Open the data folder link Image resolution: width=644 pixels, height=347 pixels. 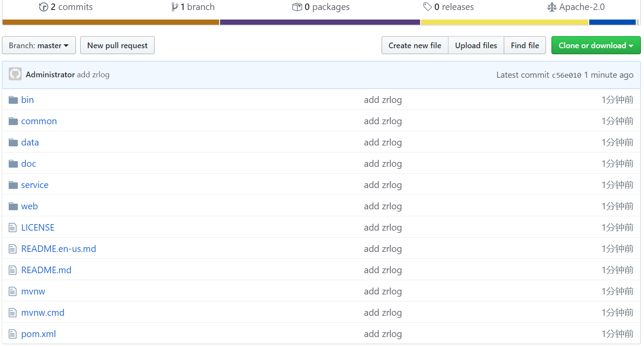(x=30, y=142)
